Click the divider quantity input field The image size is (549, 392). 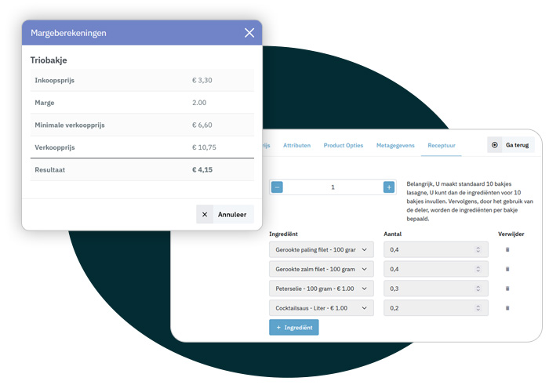tap(333, 187)
